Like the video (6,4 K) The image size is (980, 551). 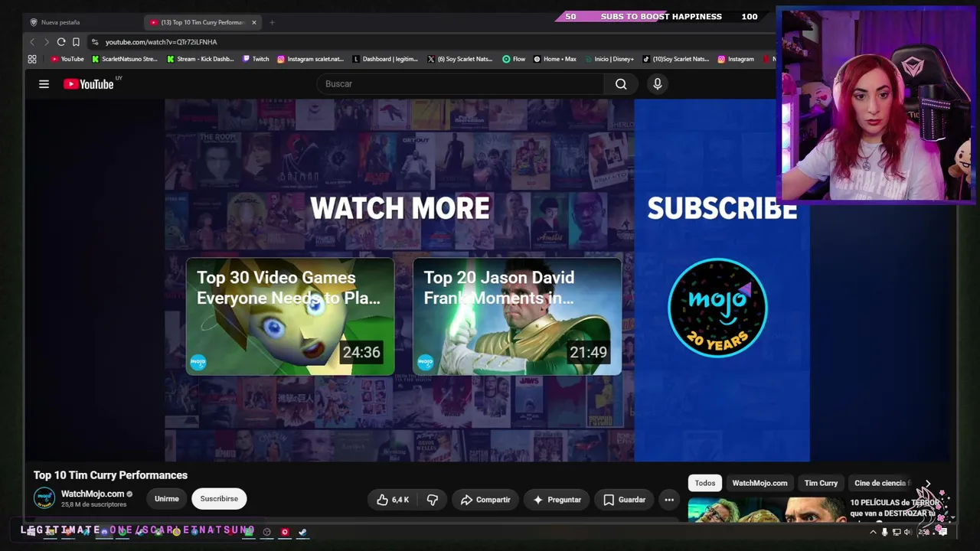(394, 500)
